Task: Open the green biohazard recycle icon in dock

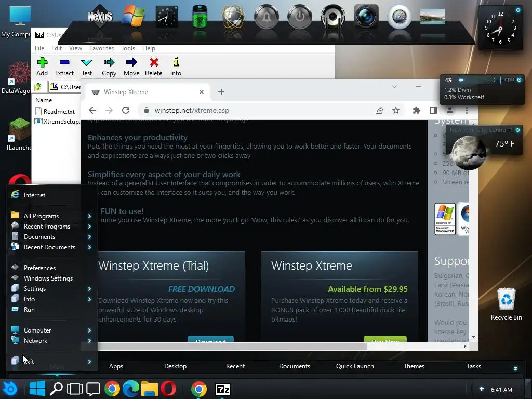Action: (x=199, y=16)
